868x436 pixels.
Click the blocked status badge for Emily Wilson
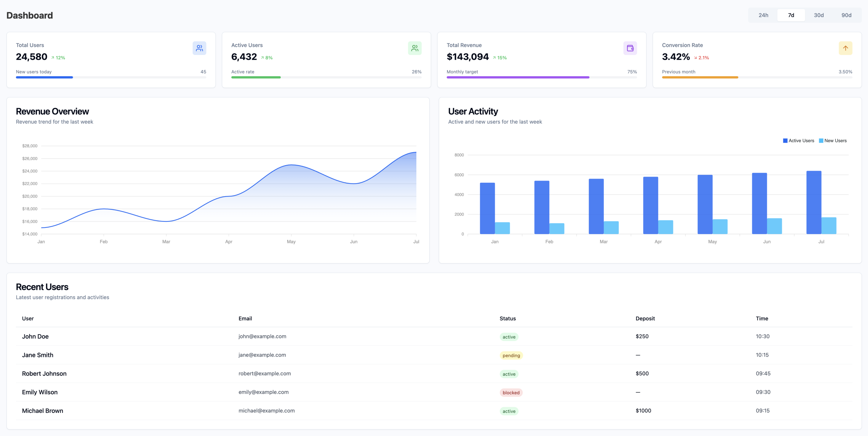[511, 393]
